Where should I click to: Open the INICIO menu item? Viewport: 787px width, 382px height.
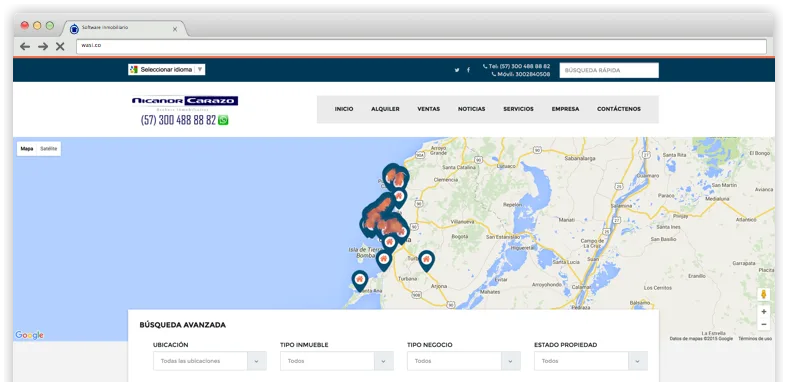point(344,109)
